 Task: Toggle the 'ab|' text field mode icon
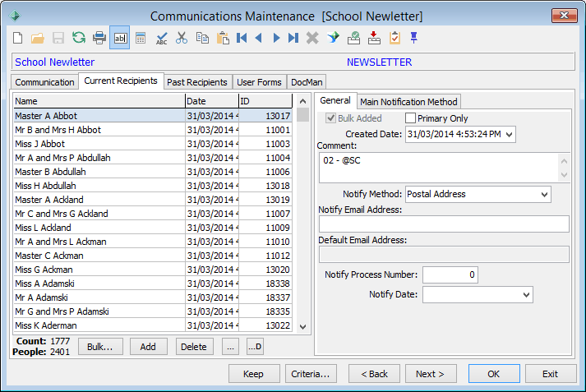(120, 38)
